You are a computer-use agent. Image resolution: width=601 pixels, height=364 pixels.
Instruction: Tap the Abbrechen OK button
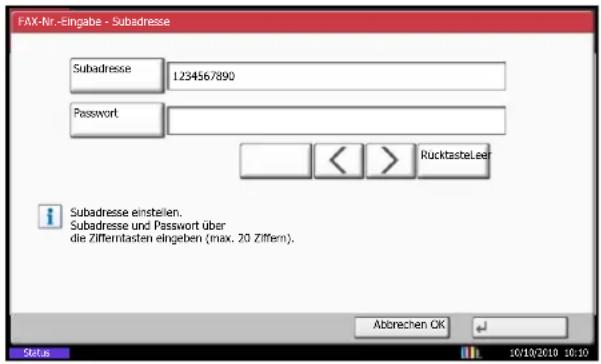402,327
